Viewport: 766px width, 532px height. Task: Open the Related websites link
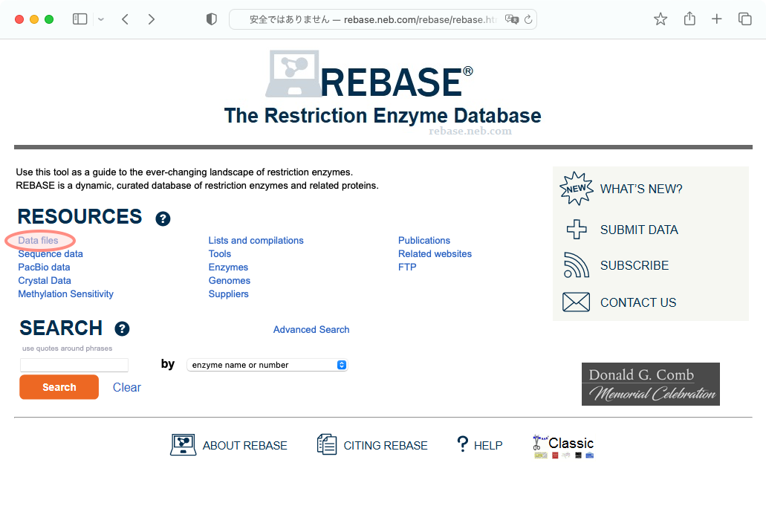(x=435, y=253)
